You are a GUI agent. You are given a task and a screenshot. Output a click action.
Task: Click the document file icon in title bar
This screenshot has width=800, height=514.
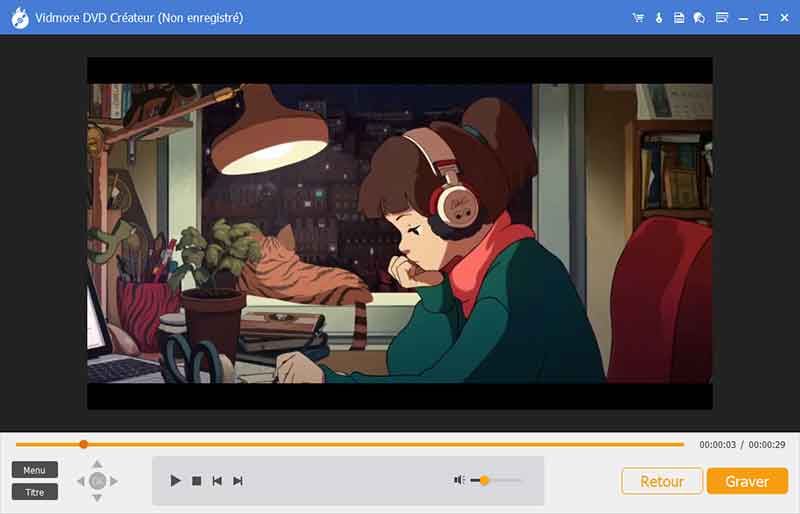point(679,18)
